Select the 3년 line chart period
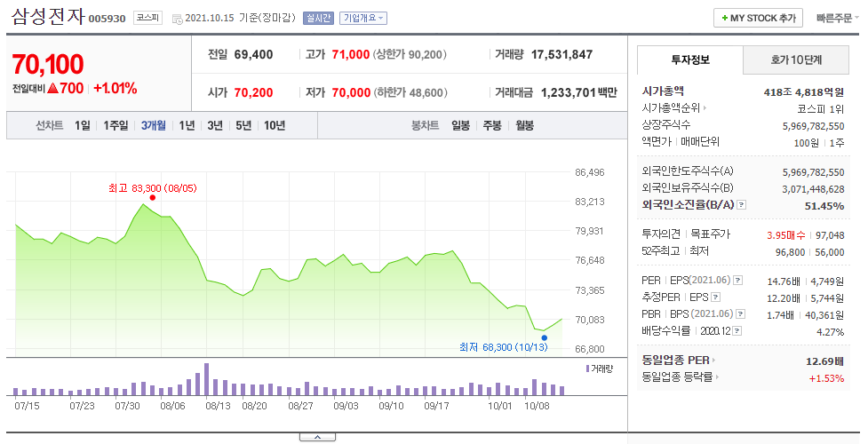This screenshot has width=868, height=444. pyautogui.click(x=215, y=126)
